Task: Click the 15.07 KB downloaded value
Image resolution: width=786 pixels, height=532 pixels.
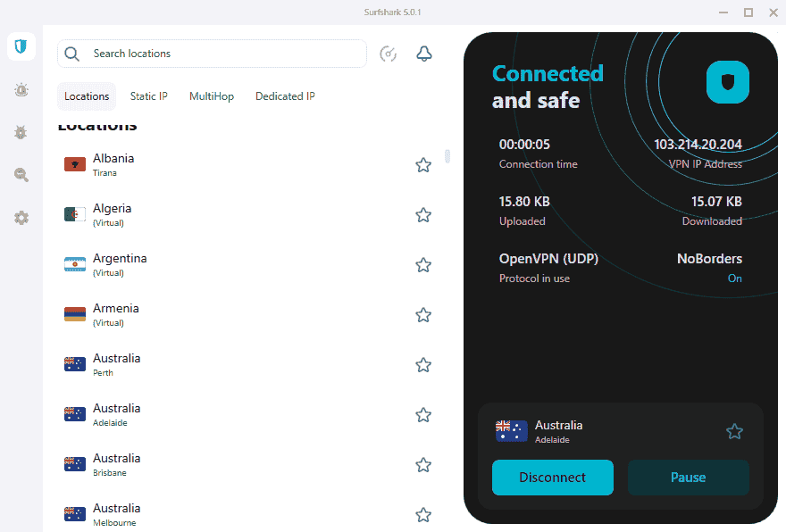Action: point(716,202)
